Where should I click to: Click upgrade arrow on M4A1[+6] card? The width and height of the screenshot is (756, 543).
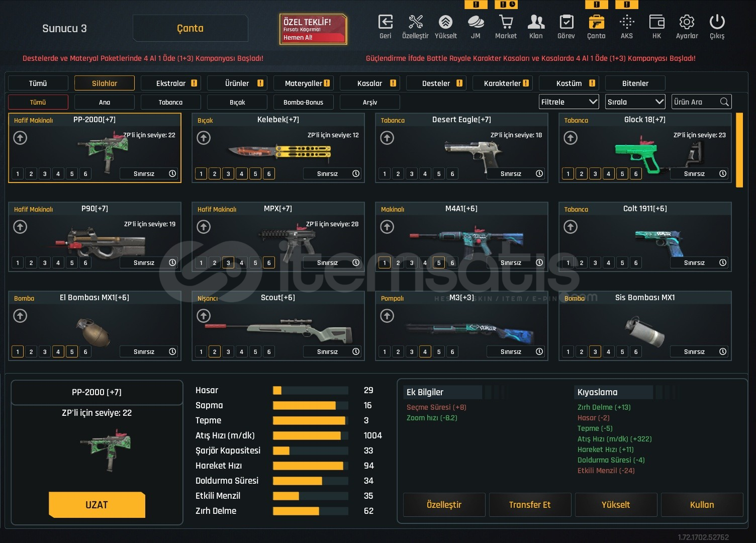click(x=387, y=227)
